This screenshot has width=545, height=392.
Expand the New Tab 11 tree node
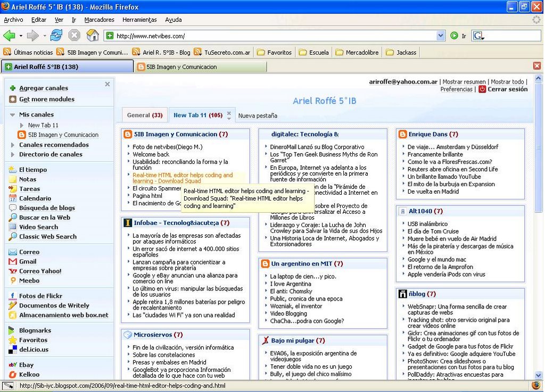click(x=21, y=126)
